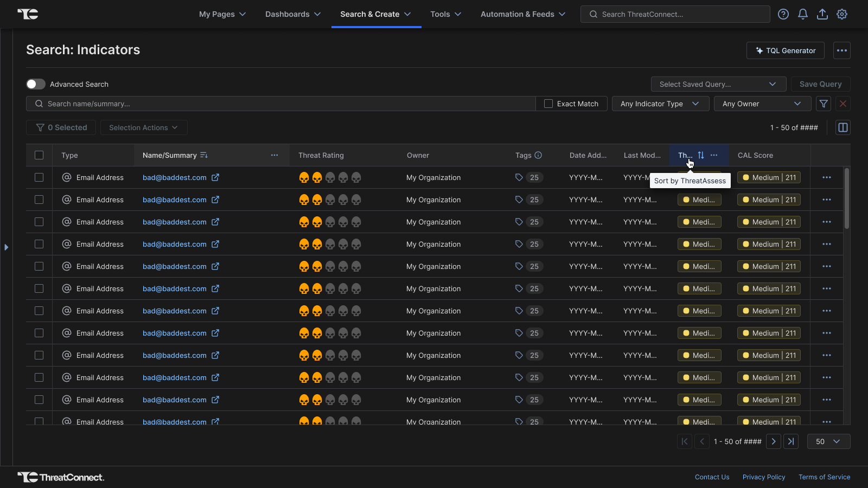Viewport: 868px width, 488px height.
Task: Open the Automation & Feeds menu
Action: click(x=522, y=14)
